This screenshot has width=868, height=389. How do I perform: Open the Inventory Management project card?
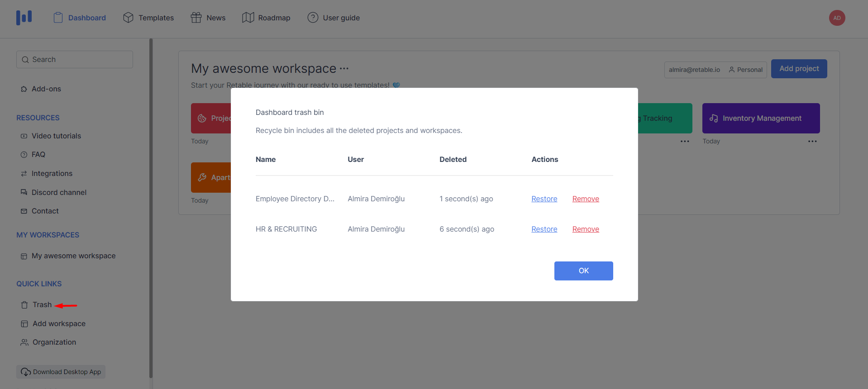coord(761,119)
